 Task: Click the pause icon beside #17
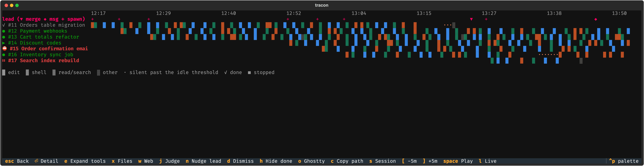click(x=4, y=61)
